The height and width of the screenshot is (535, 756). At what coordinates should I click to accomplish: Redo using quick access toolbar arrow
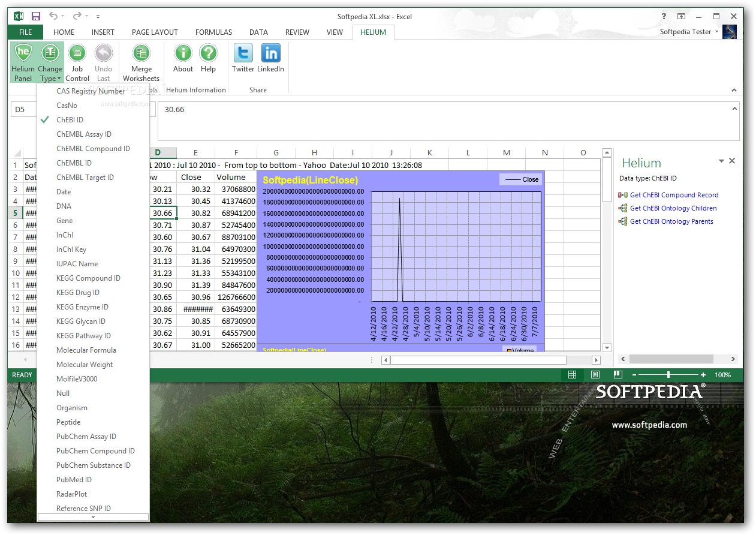[77, 16]
